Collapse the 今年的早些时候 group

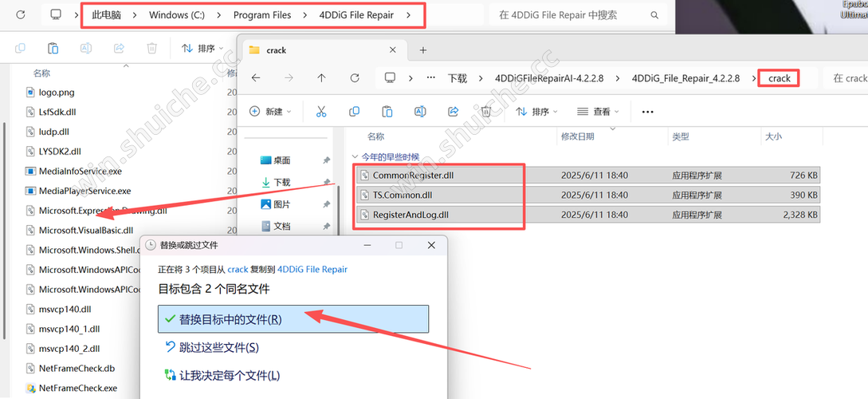(x=355, y=157)
